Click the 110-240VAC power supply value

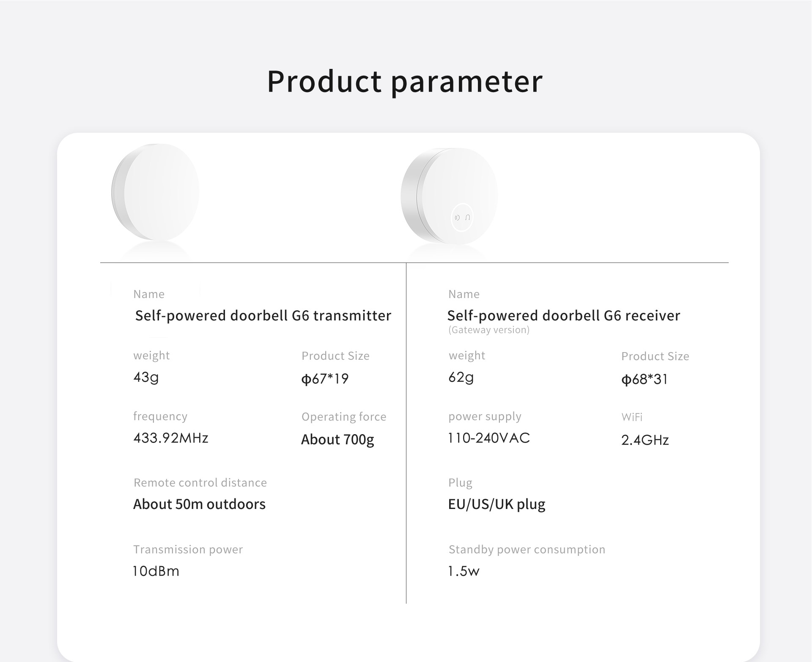489,438
